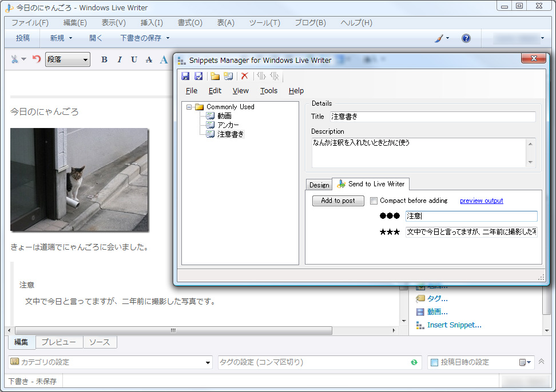Open the View menu in Snippets Manager
This screenshot has width=556, height=392.
click(x=240, y=90)
